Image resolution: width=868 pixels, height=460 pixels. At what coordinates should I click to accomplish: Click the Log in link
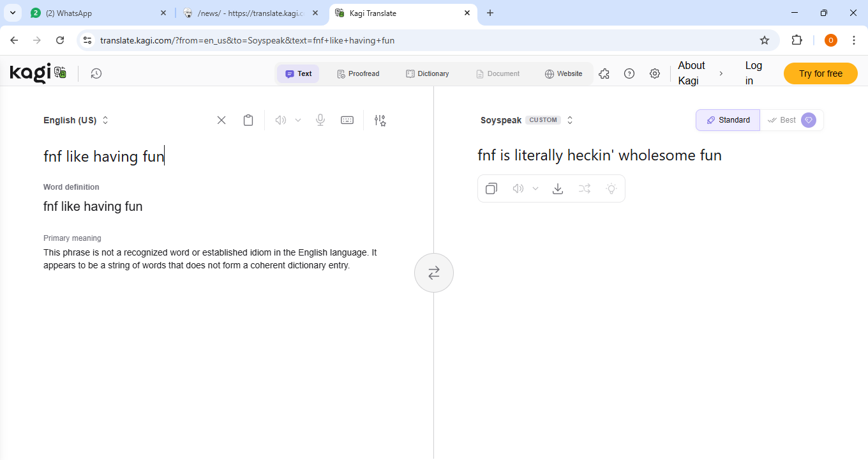pos(753,73)
